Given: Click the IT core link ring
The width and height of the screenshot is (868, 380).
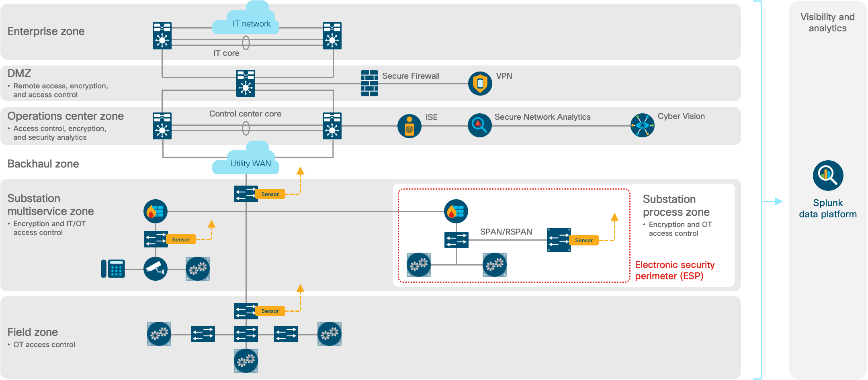Looking at the screenshot, I should point(246,43).
